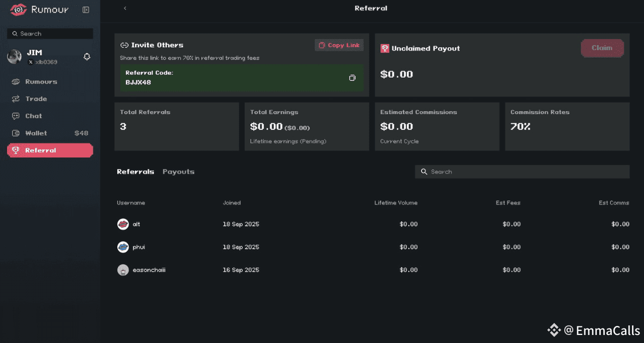
Task: Click the referrals table Search field
Action: tap(522, 171)
